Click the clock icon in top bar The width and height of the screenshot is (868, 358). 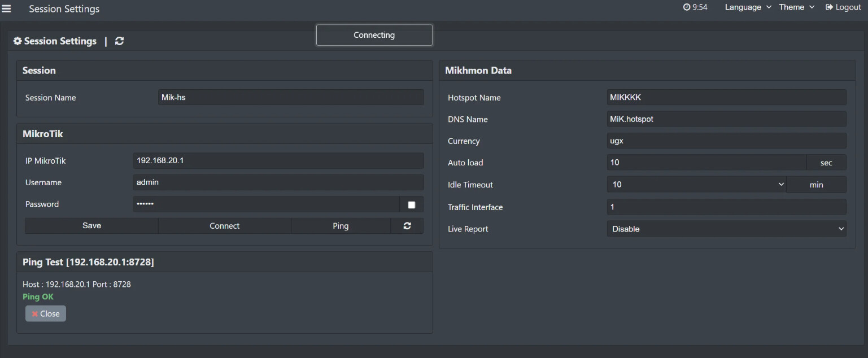pos(686,7)
